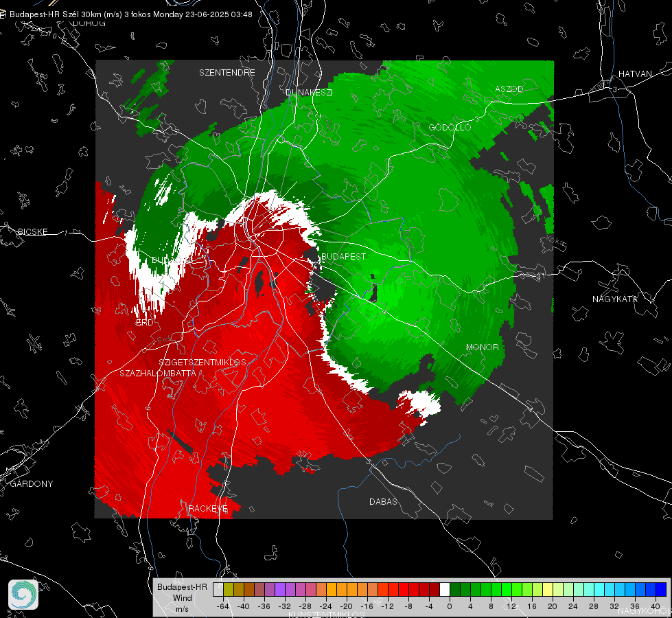
Task: Click the SZAZHALOMBATTA label
Action: pyautogui.click(x=158, y=373)
